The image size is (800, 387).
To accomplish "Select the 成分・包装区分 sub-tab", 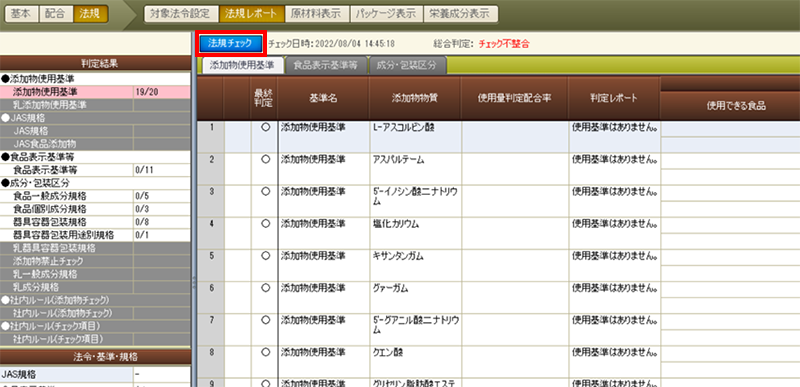I will 407,65.
